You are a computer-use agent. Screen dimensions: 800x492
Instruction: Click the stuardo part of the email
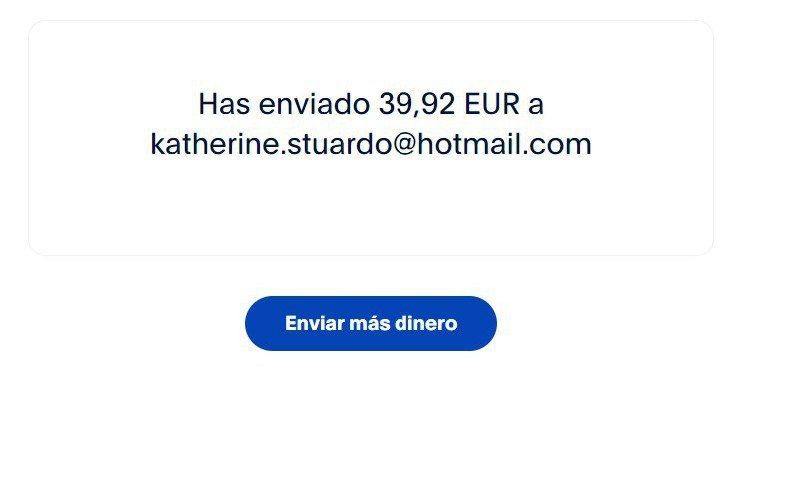(x=339, y=144)
